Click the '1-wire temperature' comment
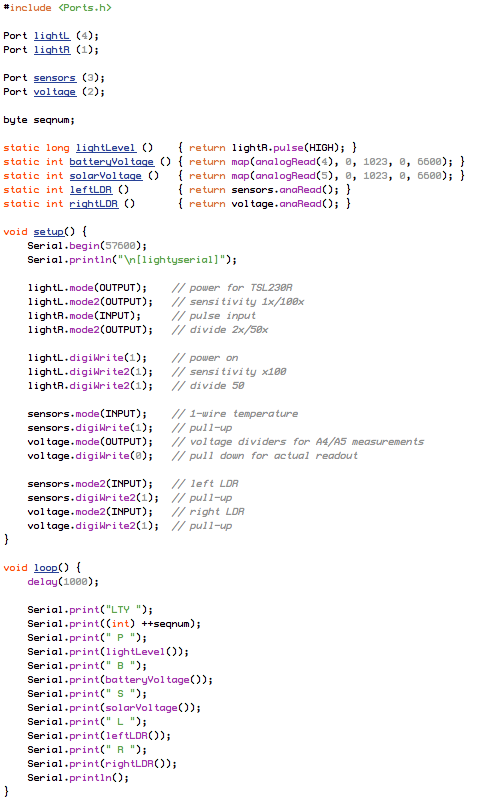The width and height of the screenshot is (487, 800). [235, 414]
